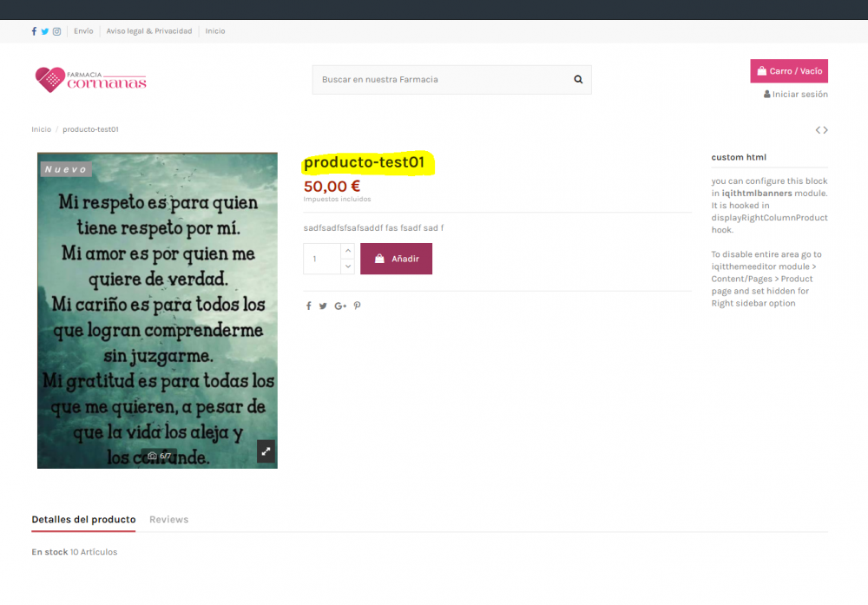Increase quantity with the up arrow
The image size is (868, 605).
[347, 251]
